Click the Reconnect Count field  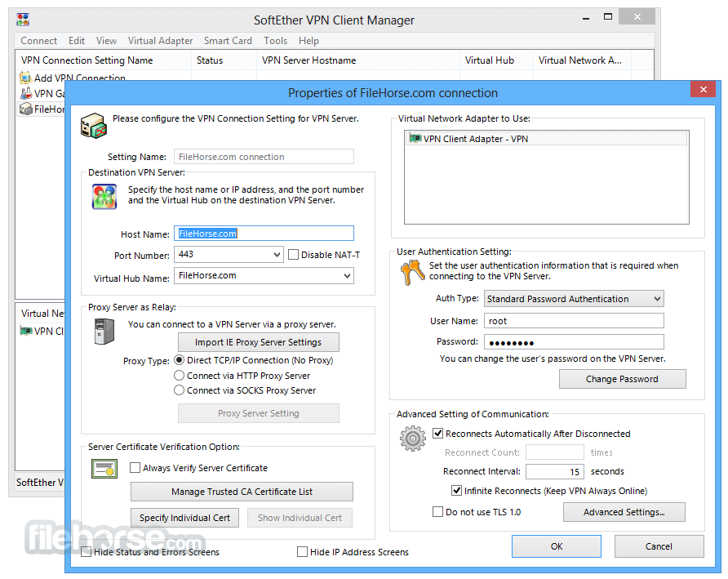point(555,452)
